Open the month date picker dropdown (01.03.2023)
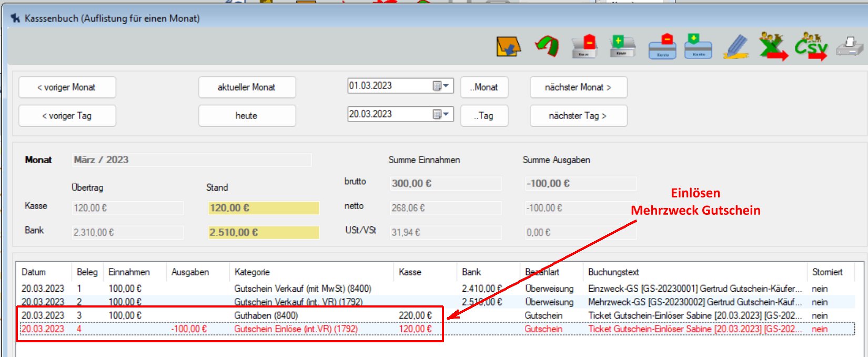This screenshot has width=868, height=357. tap(441, 86)
